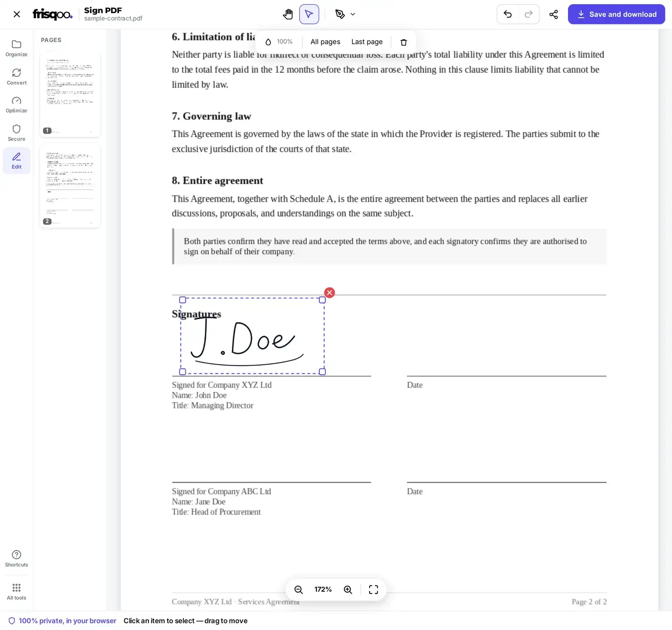This screenshot has width=672, height=630.
Task: Click the '7. Governing law' heading
Action: pyautogui.click(x=211, y=116)
